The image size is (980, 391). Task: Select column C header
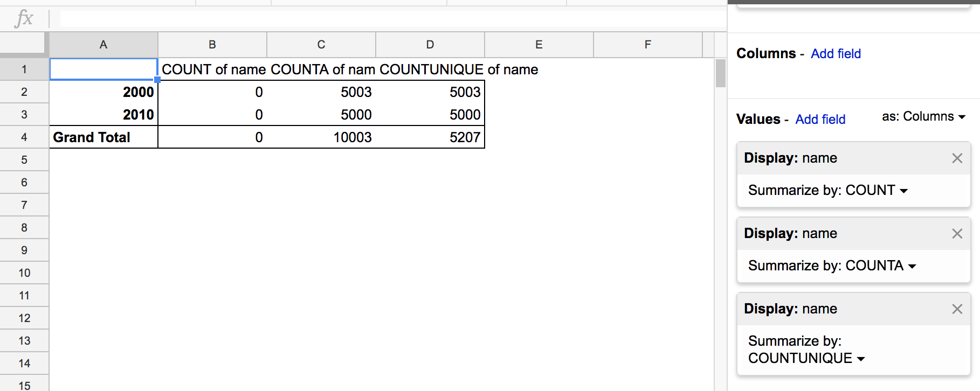tap(321, 45)
